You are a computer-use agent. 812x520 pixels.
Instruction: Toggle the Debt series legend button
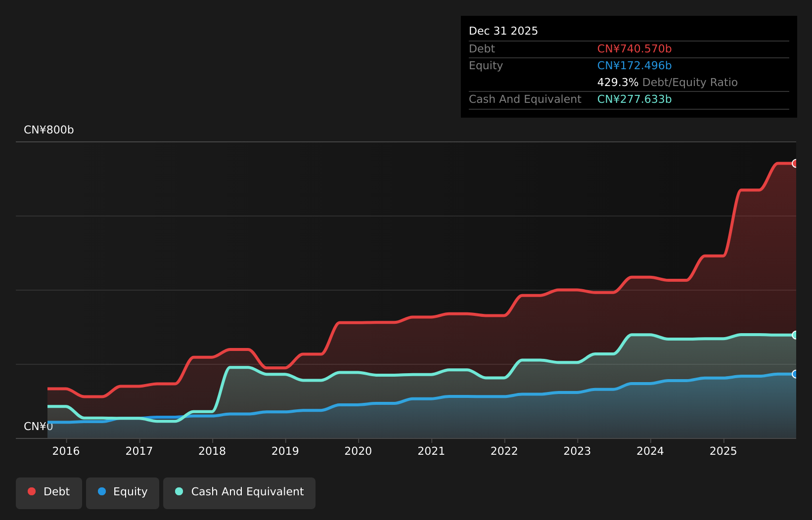(49, 493)
